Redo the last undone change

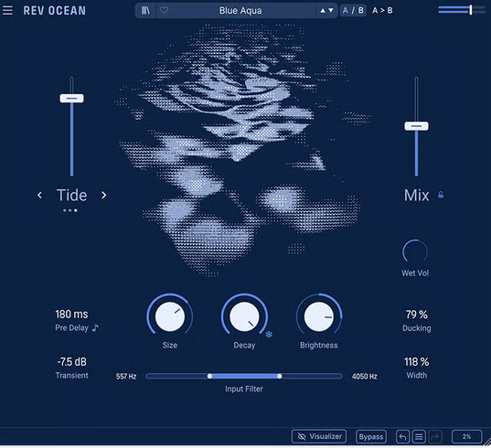click(x=434, y=436)
